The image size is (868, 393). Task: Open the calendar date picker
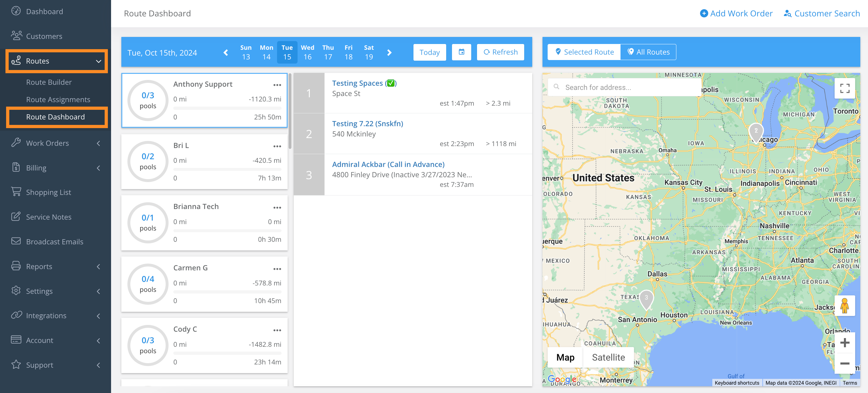click(461, 52)
